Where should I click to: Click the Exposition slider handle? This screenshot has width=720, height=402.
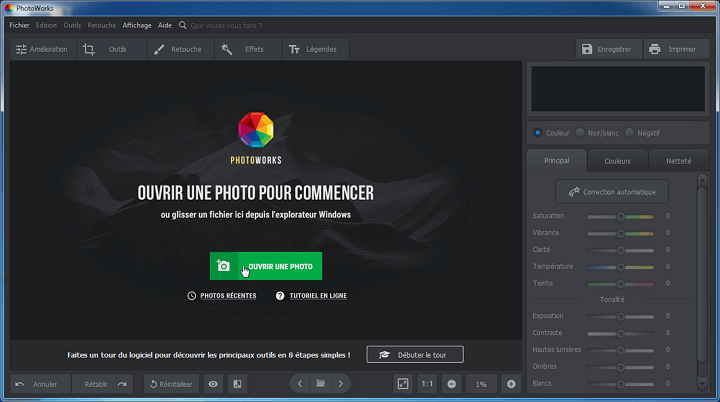[x=620, y=317]
